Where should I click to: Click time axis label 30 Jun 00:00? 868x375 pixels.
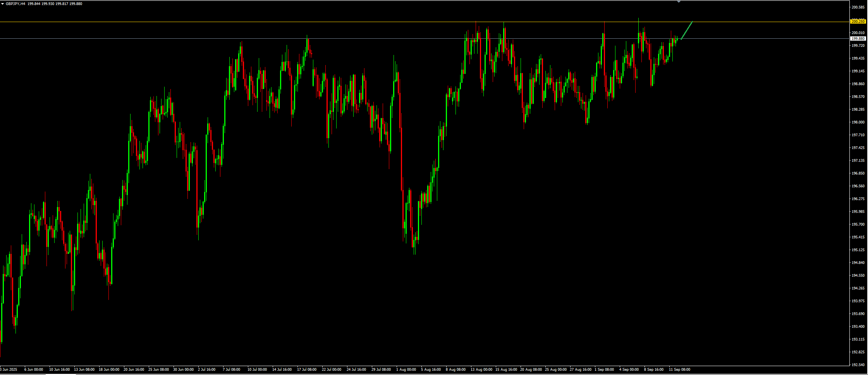[x=183, y=370]
